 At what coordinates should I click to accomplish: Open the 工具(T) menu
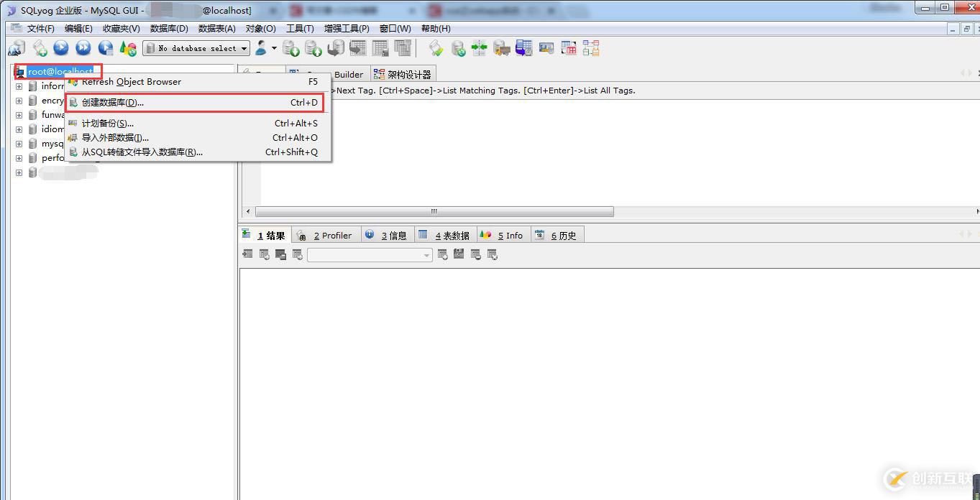pos(300,29)
